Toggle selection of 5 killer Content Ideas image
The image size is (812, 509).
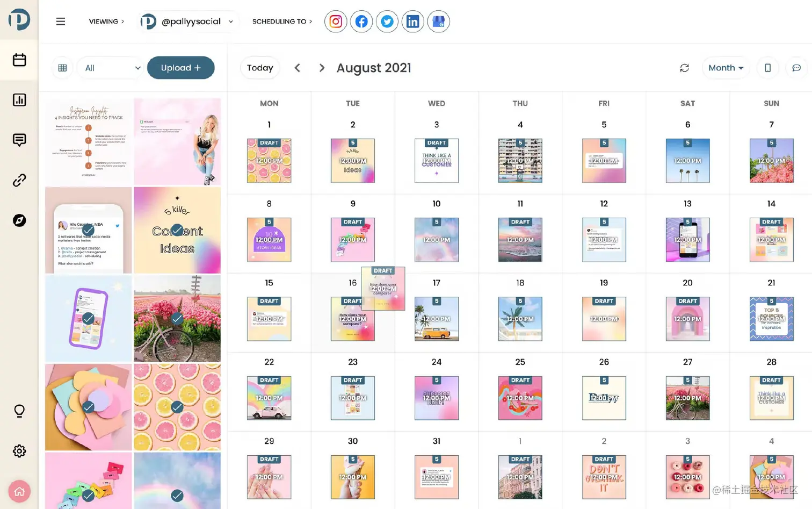(177, 230)
